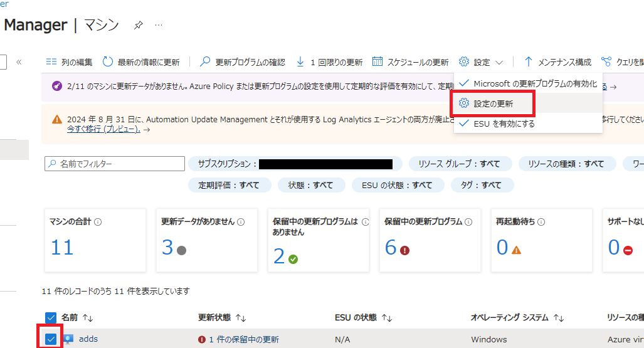Click the green check on the count 2 card
644x348 pixels.
[293, 259]
